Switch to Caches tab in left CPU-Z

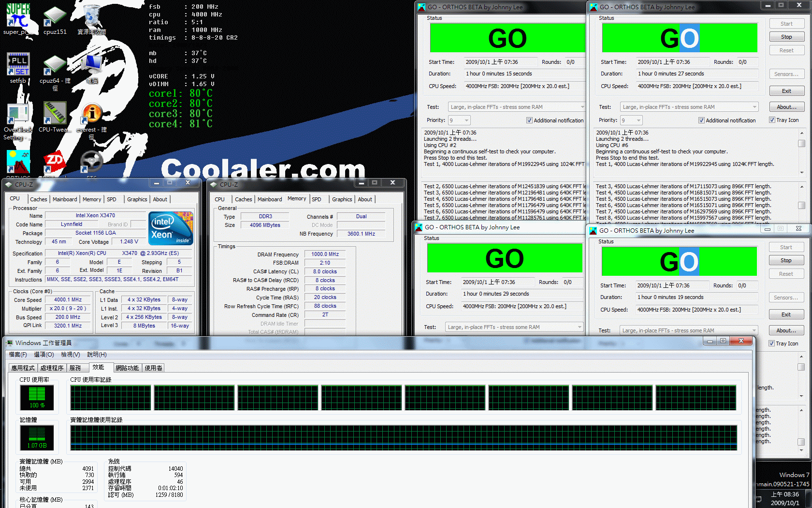[39, 199]
